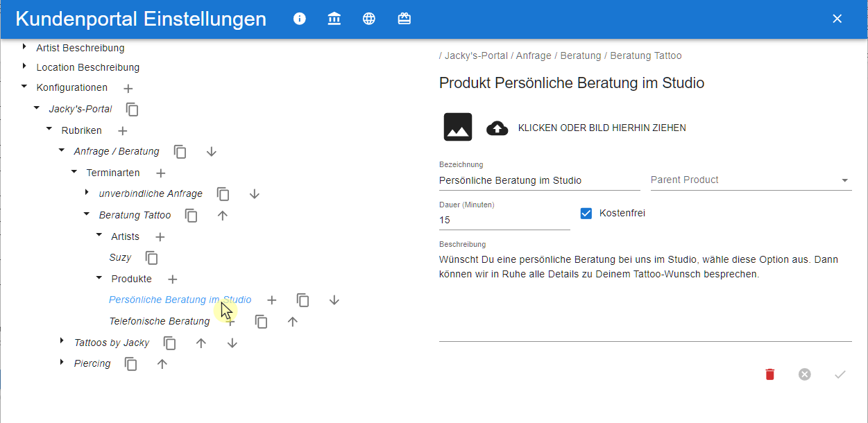This screenshot has height=423, width=868.
Task: Collapse the Rubriken node
Action: pyautogui.click(x=49, y=130)
